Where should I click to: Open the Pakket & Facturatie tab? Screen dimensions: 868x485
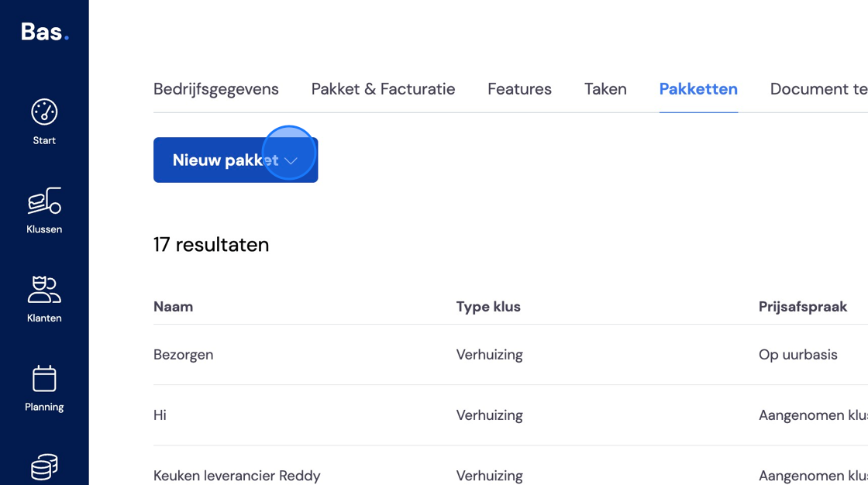[383, 89]
